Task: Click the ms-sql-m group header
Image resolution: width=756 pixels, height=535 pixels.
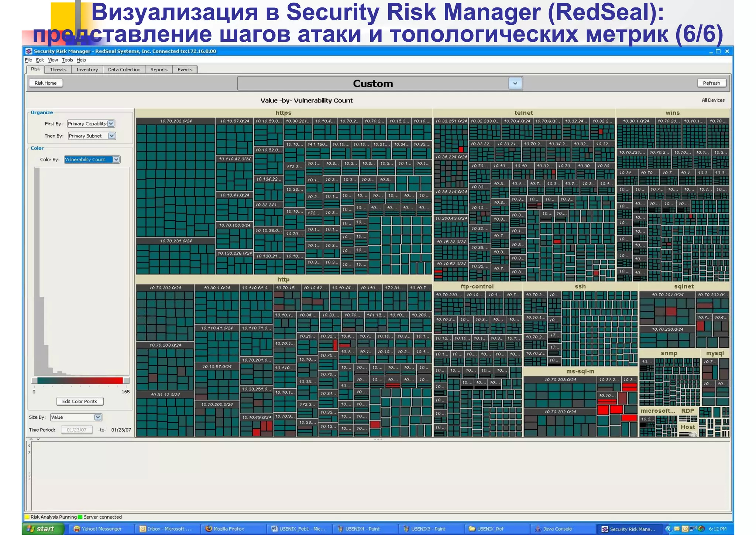Action: [x=580, y=372]
